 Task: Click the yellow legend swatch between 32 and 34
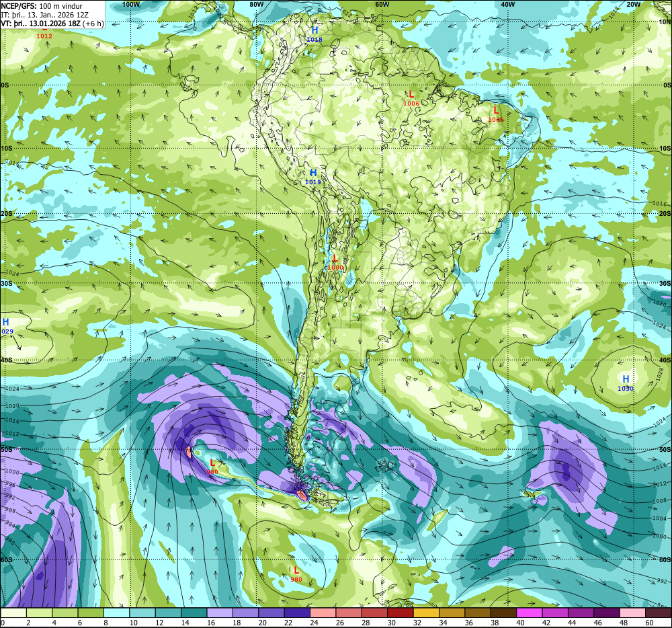(x=426, y=613)
